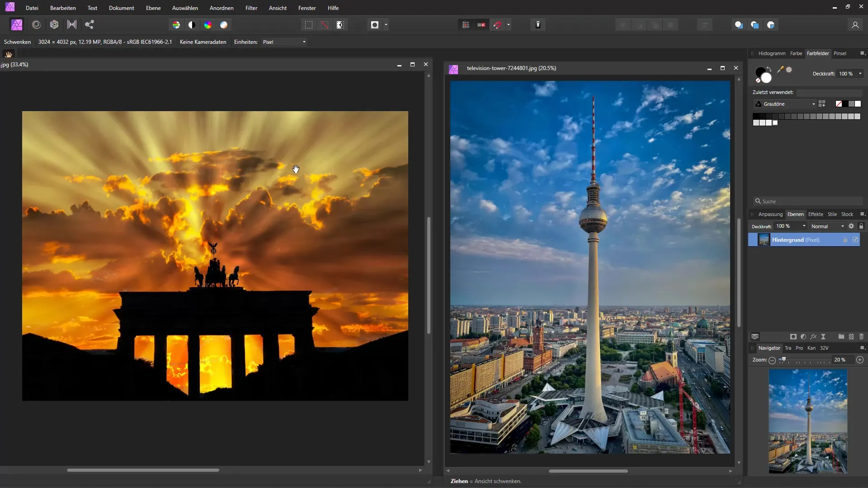This screenshot has height=488, width=868.
Task: Select the mid-grey quick swatch
Action: coord(851,104)
